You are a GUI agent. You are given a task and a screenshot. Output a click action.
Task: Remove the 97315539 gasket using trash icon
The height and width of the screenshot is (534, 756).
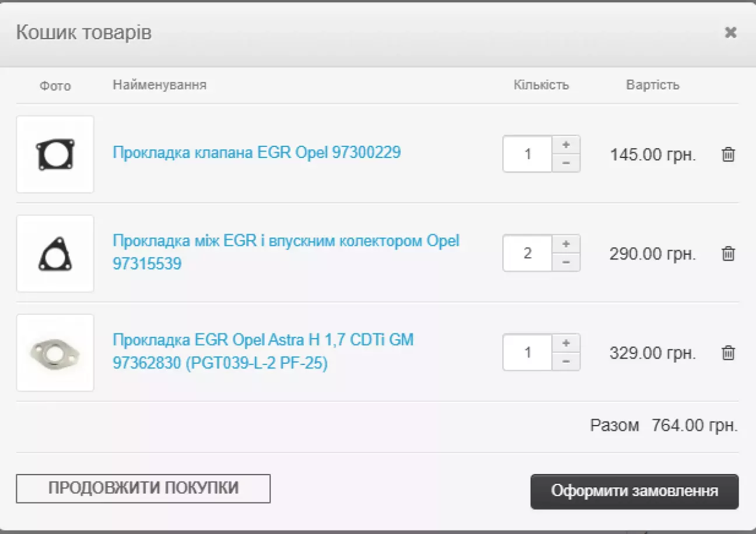(x=728, y=254)
